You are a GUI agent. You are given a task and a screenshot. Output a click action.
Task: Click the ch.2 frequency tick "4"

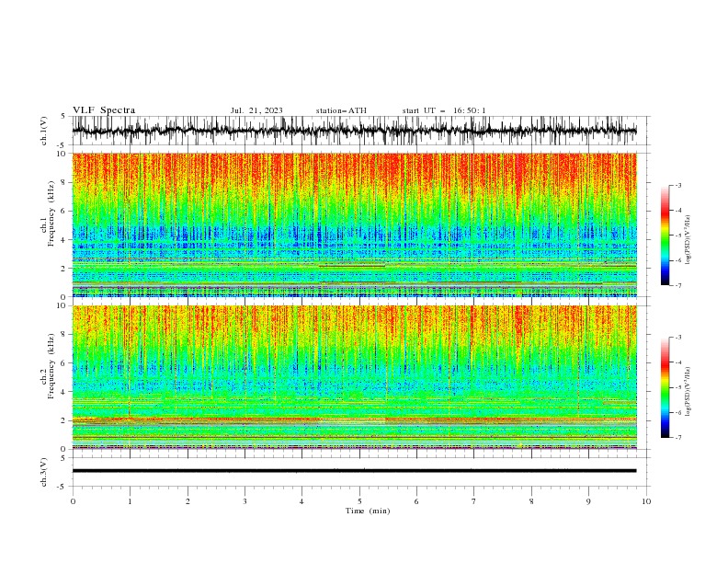(x=64, y=392)
